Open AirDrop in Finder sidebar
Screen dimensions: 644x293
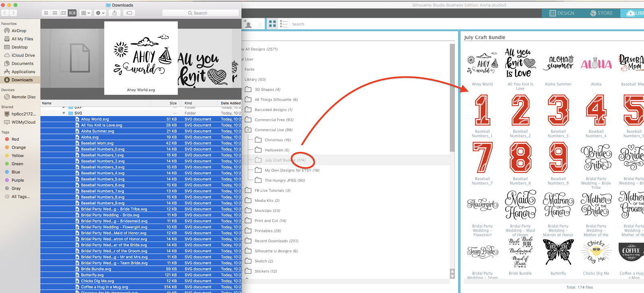tap(19, 31)
